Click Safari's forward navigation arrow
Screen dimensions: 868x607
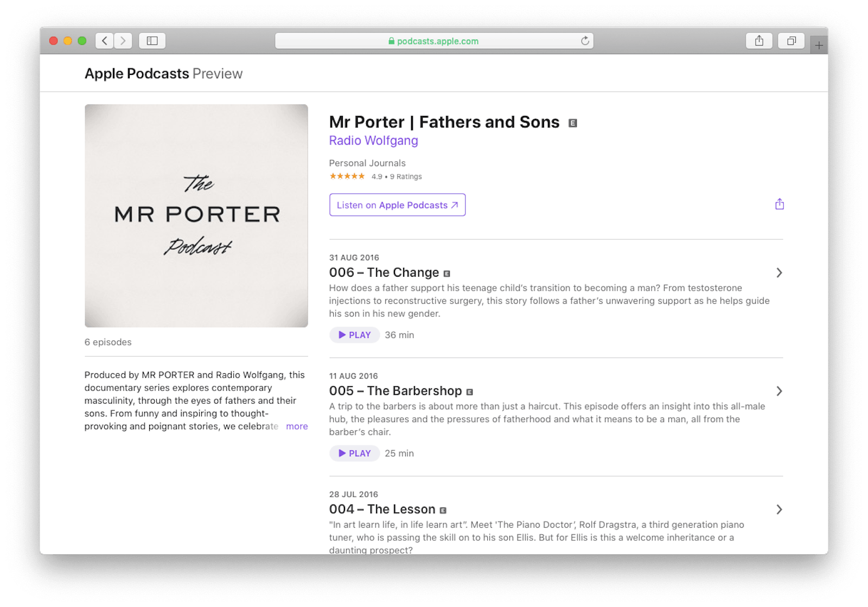click(123, 41)
